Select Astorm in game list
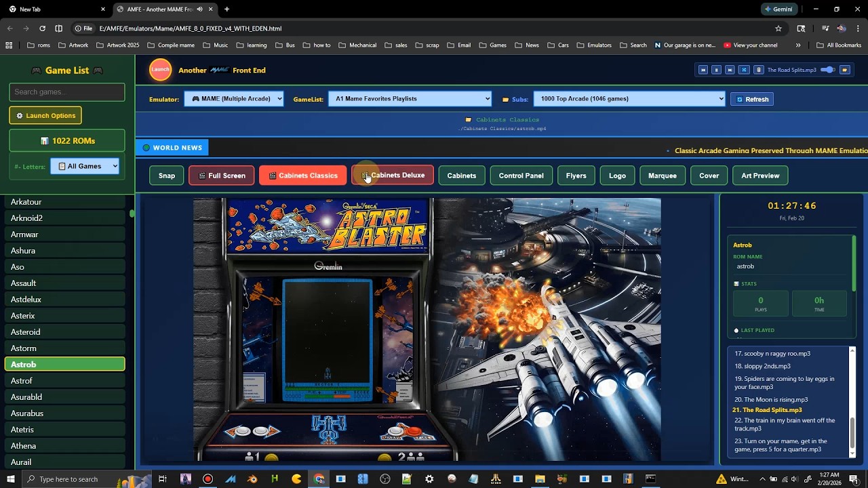This screenshot has width=868, height=488. 65,348
